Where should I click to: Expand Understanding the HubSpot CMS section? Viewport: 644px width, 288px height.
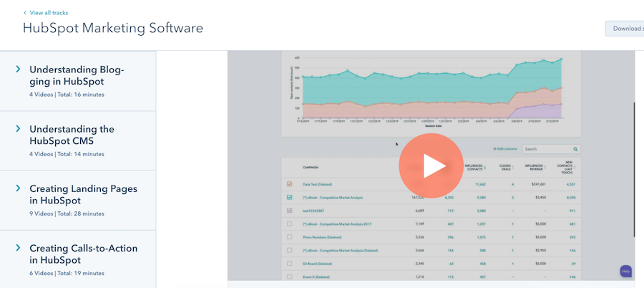(x=18, y=129)
